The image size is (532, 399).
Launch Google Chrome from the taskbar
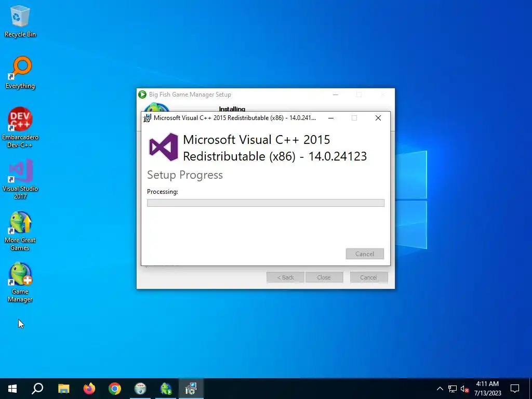coord(115,389)
